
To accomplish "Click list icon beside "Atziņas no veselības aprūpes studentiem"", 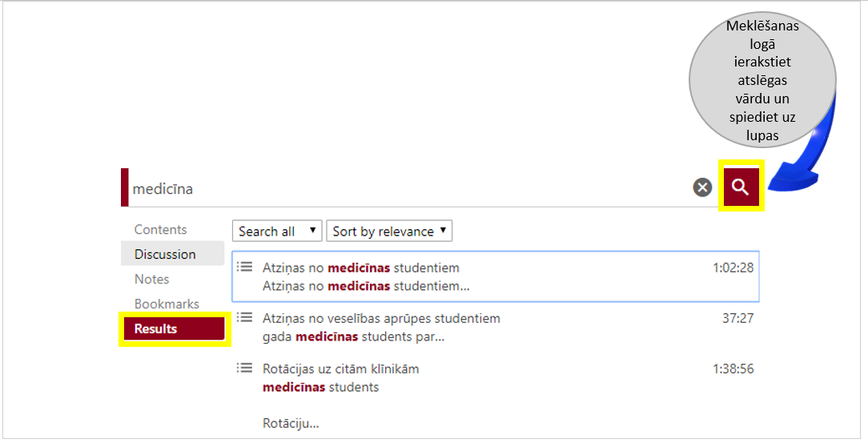I will coord(245,317).
